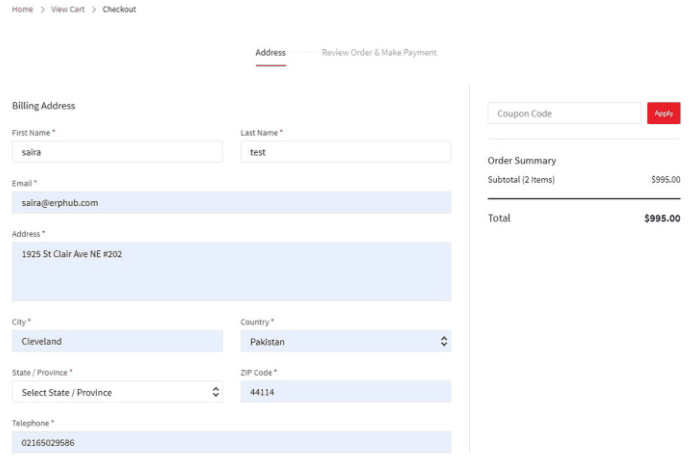Click the Total amount $995.00

[662, 218]
